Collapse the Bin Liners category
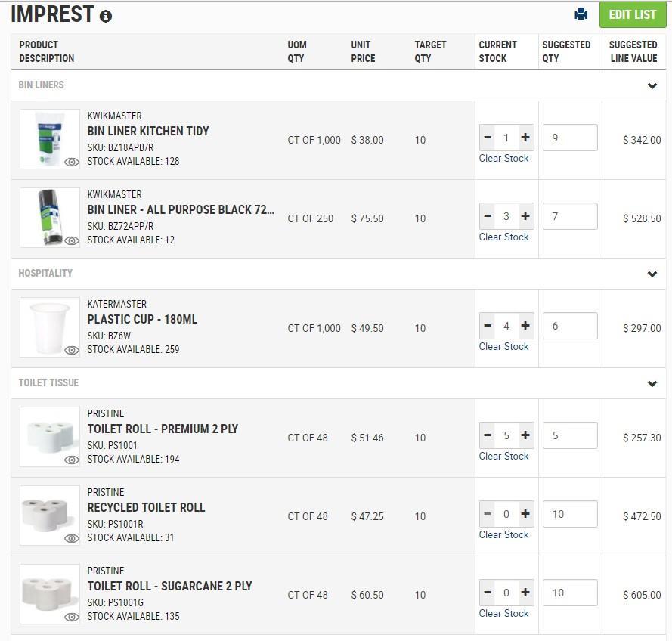Viewport: 672px width, 641px height. tap(652, 85)
